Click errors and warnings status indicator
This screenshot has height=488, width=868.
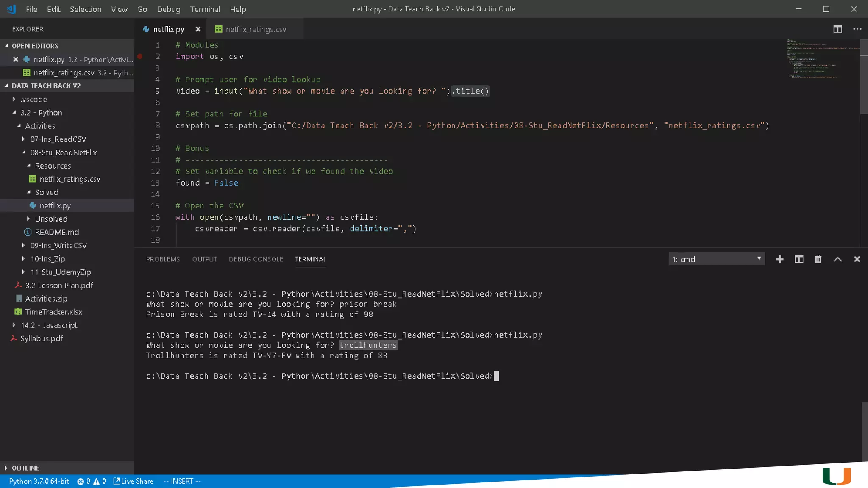click(91, 481)
